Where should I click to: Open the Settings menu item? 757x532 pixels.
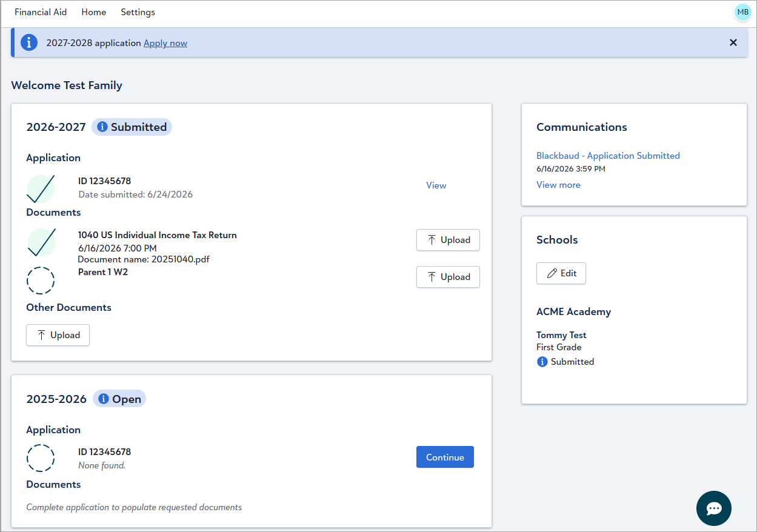click(138, 12)
